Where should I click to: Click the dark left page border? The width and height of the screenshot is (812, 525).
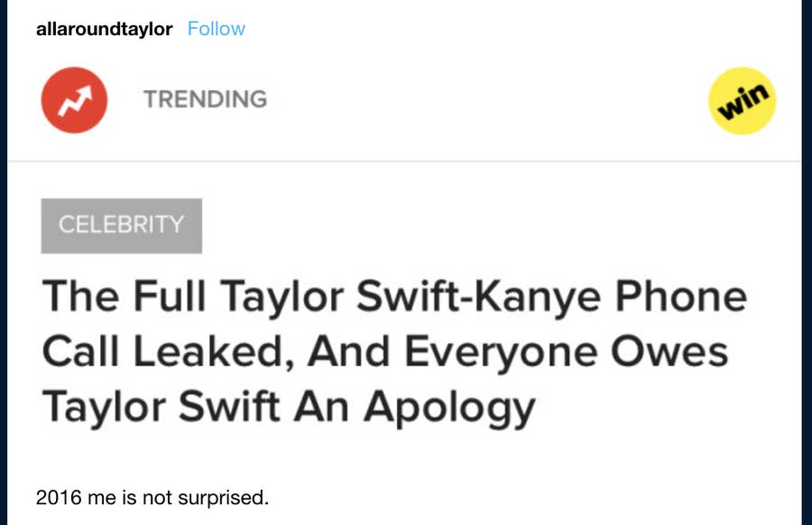(4, 271)
